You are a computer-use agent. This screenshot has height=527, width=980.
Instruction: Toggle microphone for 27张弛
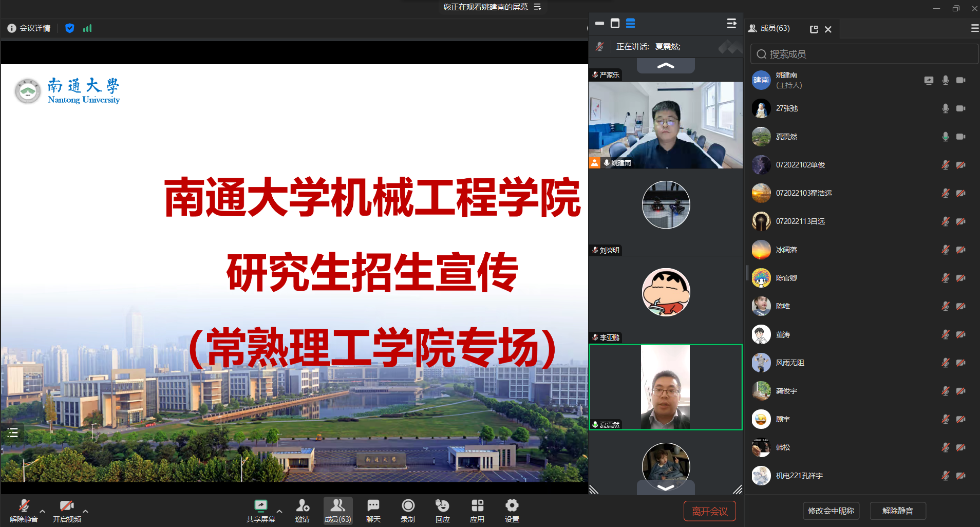(945, 108)
